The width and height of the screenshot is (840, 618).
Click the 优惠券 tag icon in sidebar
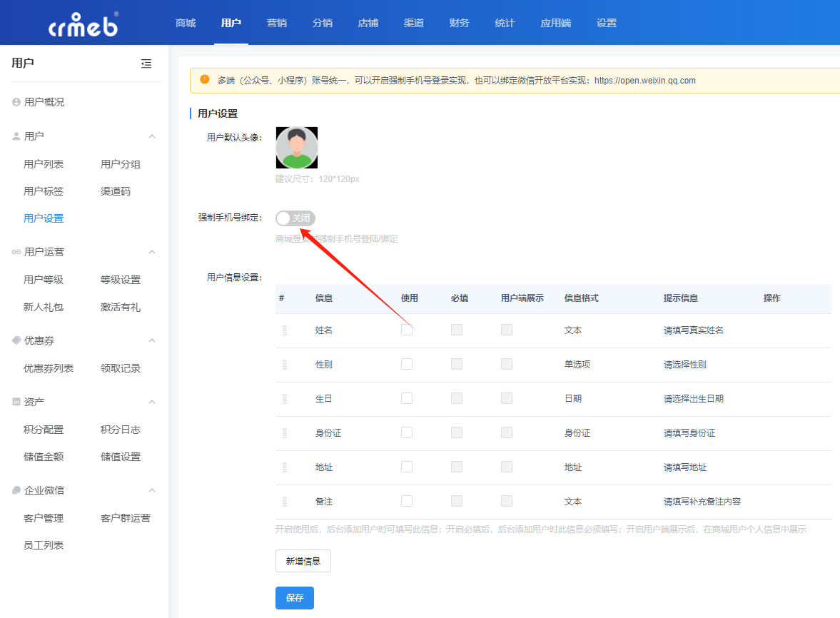16,340
